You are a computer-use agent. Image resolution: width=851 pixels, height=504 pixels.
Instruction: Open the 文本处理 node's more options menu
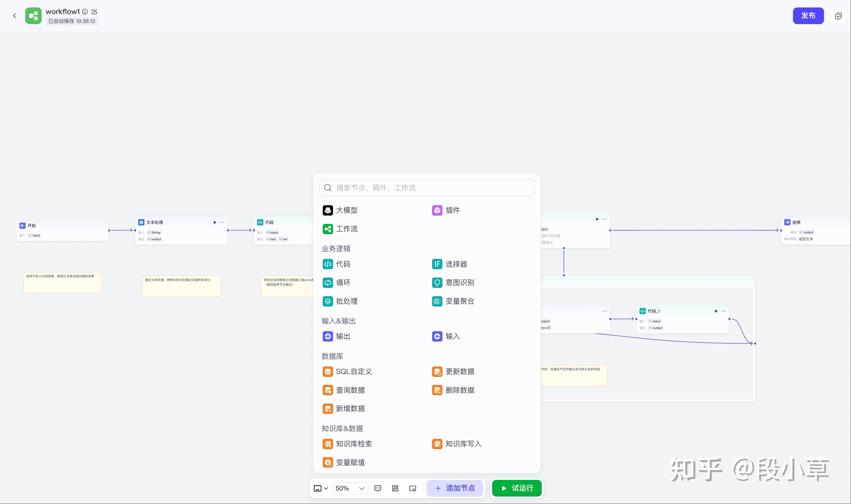[222, 222]
